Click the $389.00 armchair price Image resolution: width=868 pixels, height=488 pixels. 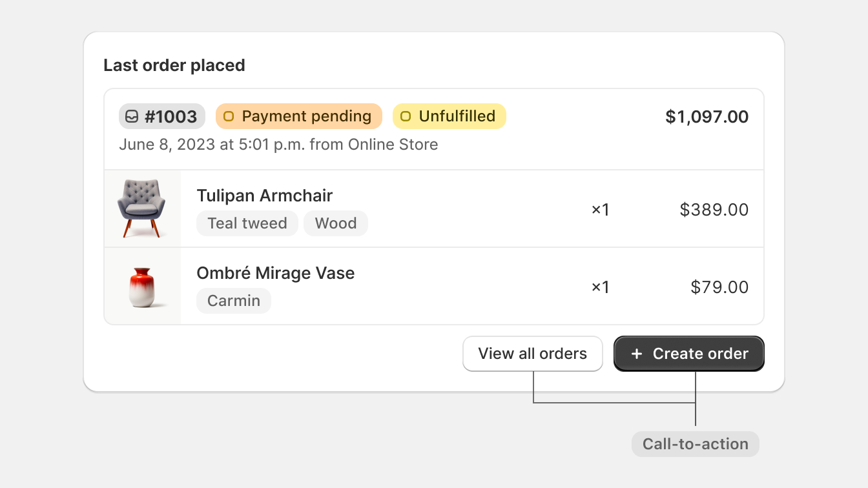click(x=714, y=210)
